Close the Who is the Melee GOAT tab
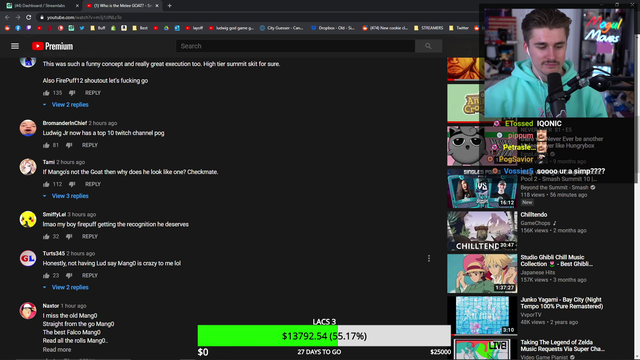 pos(157,6)
